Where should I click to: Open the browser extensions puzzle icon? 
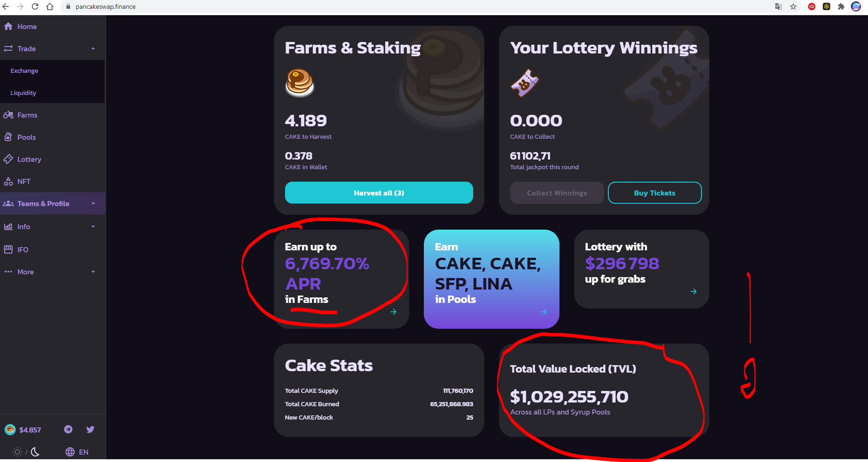click(x=841, y=6)
